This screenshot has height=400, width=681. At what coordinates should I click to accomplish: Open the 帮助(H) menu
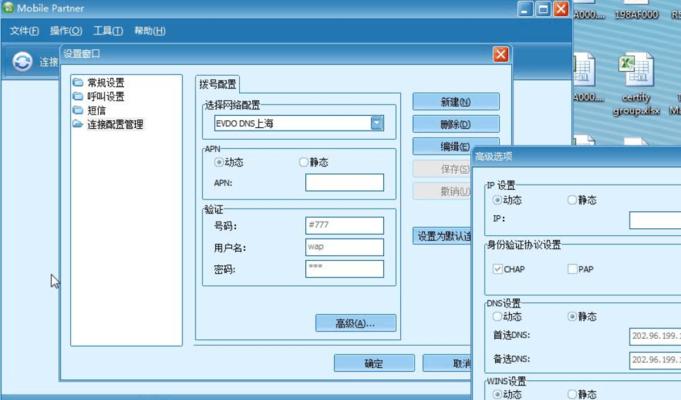(x=150, y=31)
